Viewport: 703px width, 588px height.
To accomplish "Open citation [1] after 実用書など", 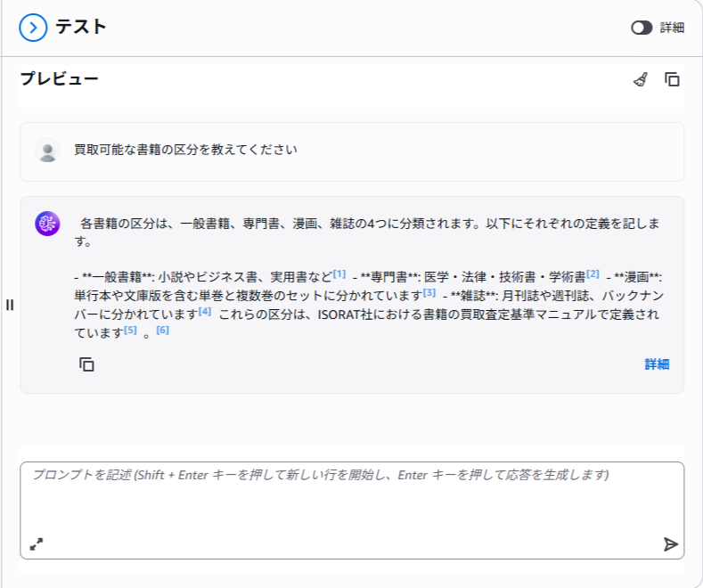I will tap(339, 274).
